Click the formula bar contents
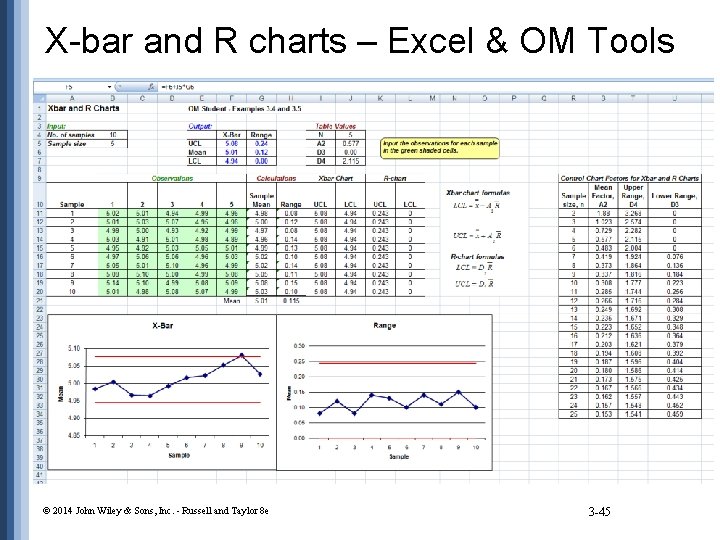This screenshot has height=540, width=720. [178, 87]
